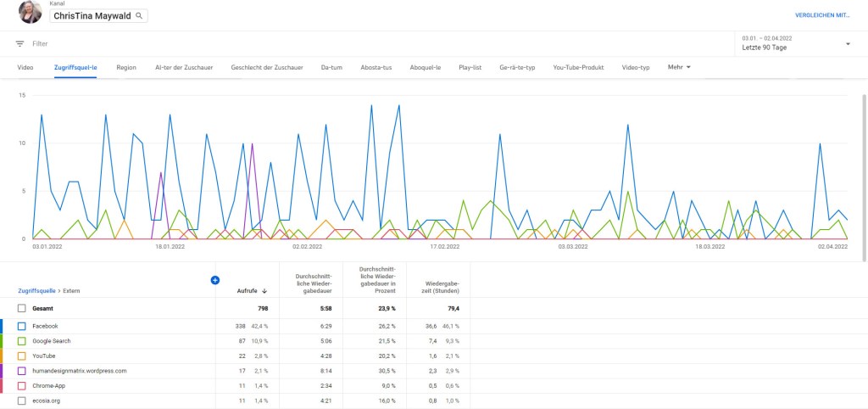Tick the Gesamt total checkbox

(22, 308)
